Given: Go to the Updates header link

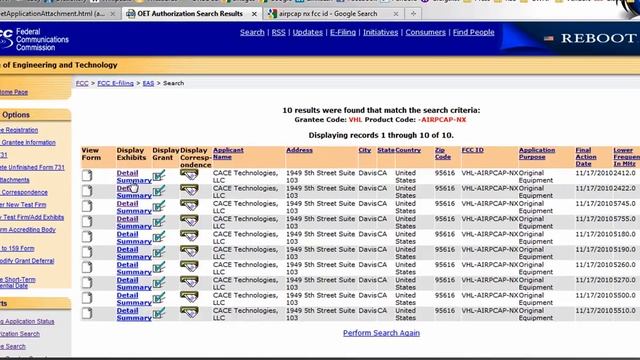Looking at the screenshot, I should pos(308,32).
